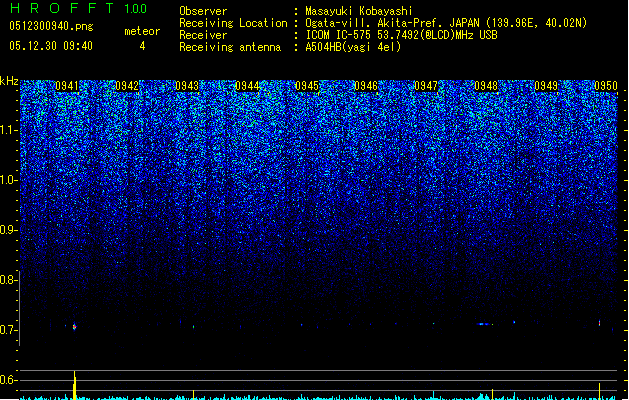The height and width of the screenshot is (400, 629).
Task: Click the red meteor echo near 0950
Action: 600,323
